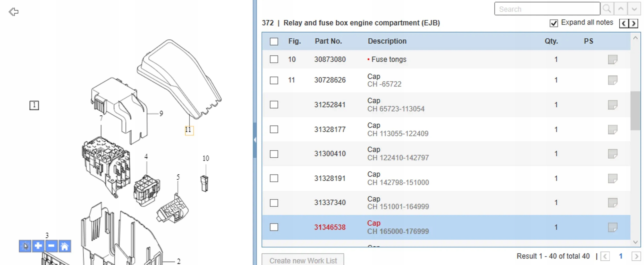Toggle the Expand all notes checkbox
The width and height of the screenshot is (644, 265).
tap(554, 23)
